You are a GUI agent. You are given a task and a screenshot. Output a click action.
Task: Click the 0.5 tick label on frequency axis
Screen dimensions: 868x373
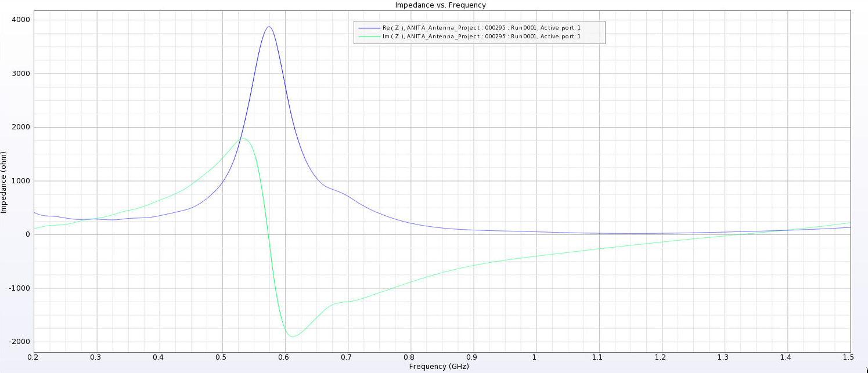[222, 357]
